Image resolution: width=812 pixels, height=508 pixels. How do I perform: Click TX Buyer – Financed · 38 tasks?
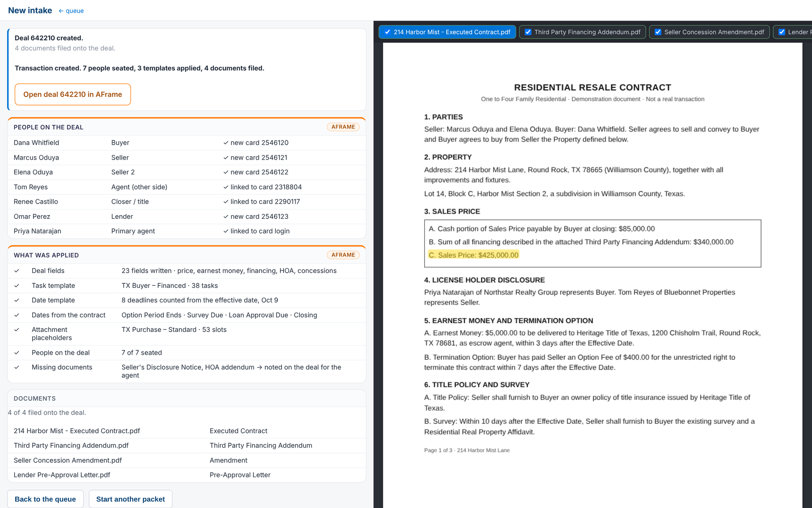pyautogui.click(x=170, y=286)
